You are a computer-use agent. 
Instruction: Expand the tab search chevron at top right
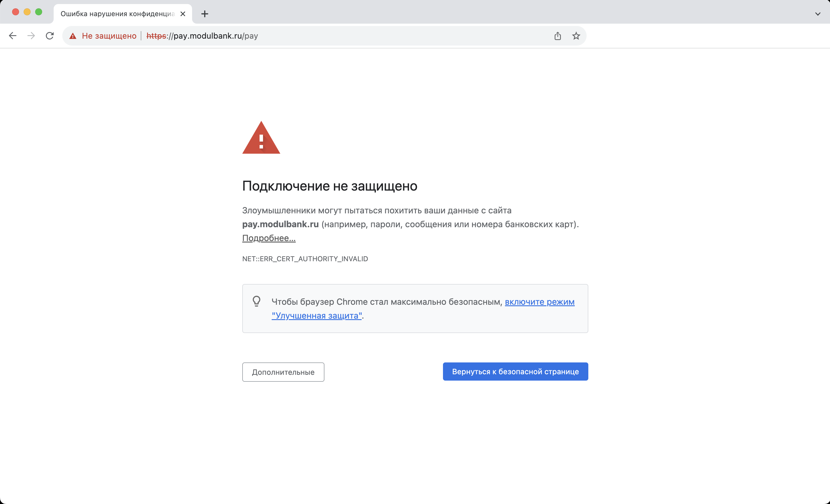pos(818,14)
